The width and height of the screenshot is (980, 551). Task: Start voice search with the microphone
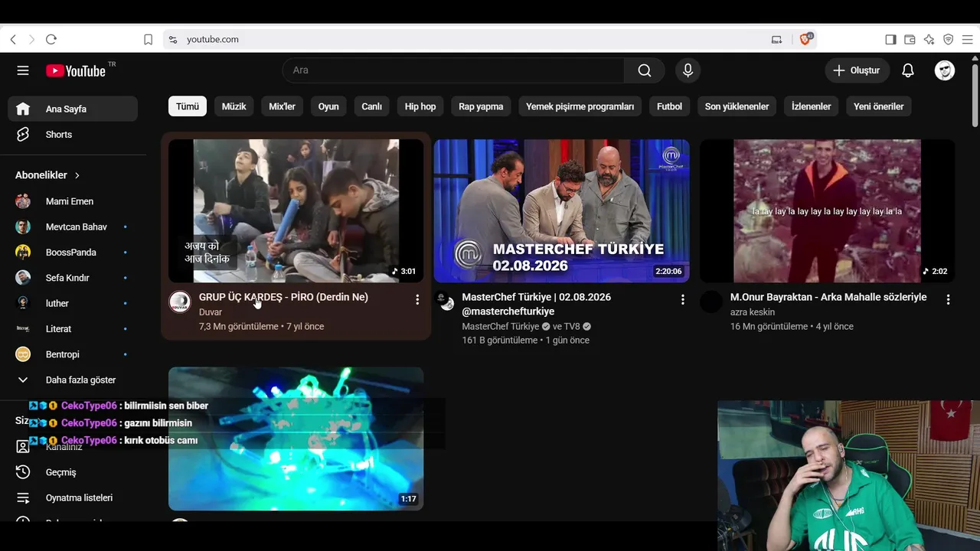(688, 70)
